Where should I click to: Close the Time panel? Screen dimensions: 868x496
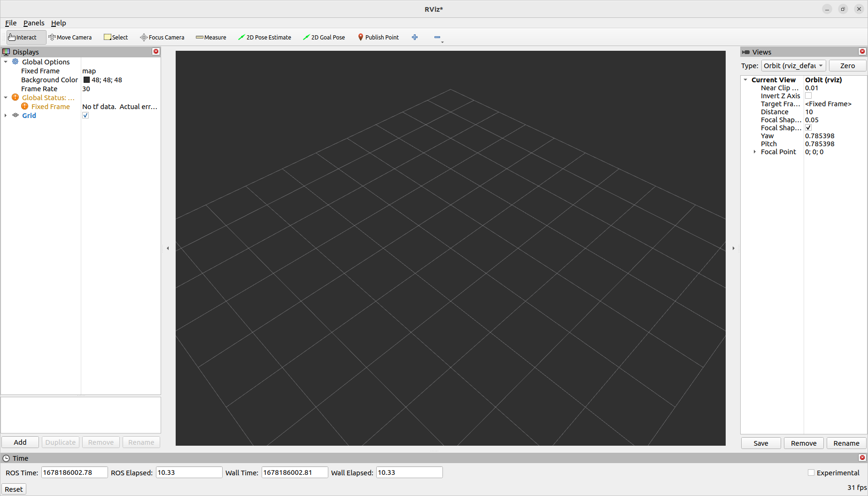click(x=862, y=458)
